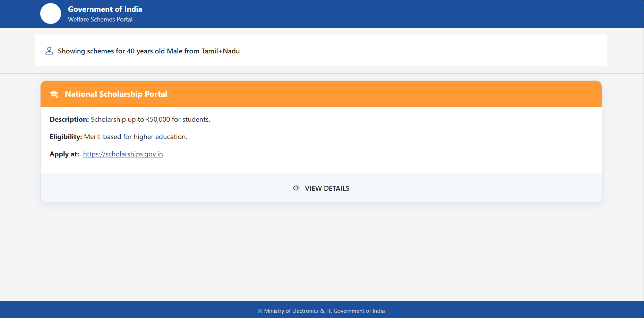Screen dimensions: 644x318
Task: Click the white circular emblem logo
Action: coord(51,14)
